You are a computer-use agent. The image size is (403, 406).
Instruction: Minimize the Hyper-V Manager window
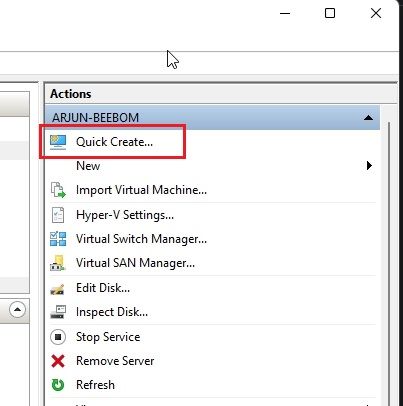[285, 13]
